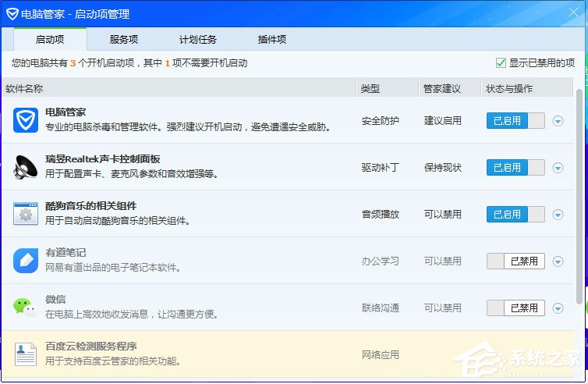Screen dimensions: 588x384
Task: Toggle 已启用 switch for Realtek声卡控制面板
Action: [x=515, y=167]
